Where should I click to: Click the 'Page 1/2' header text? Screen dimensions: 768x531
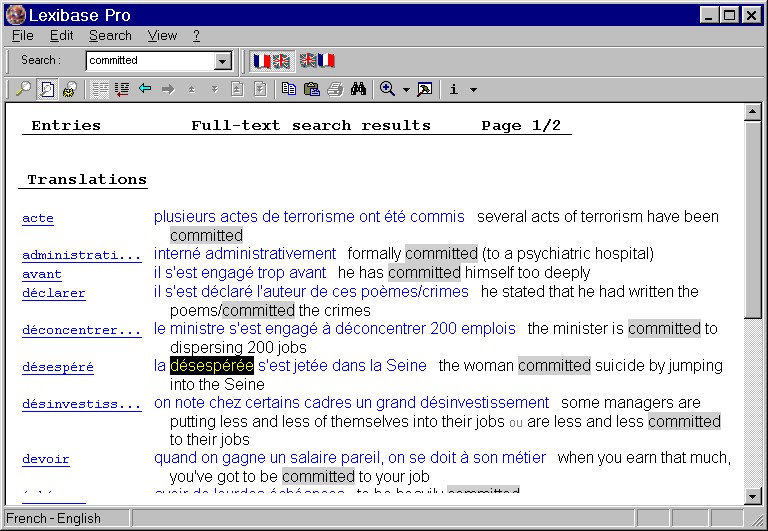pos(521,125)
